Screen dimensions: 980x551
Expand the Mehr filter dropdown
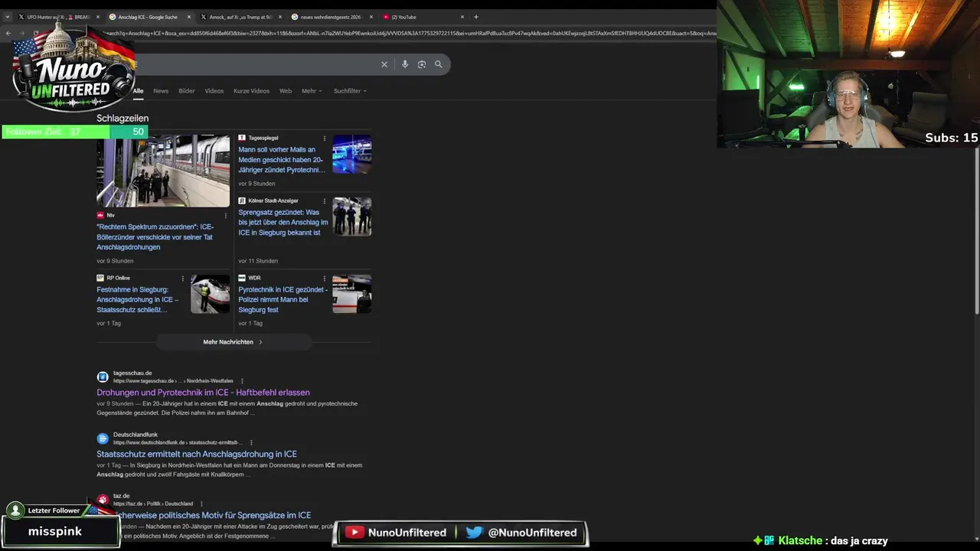pos(312,91)
